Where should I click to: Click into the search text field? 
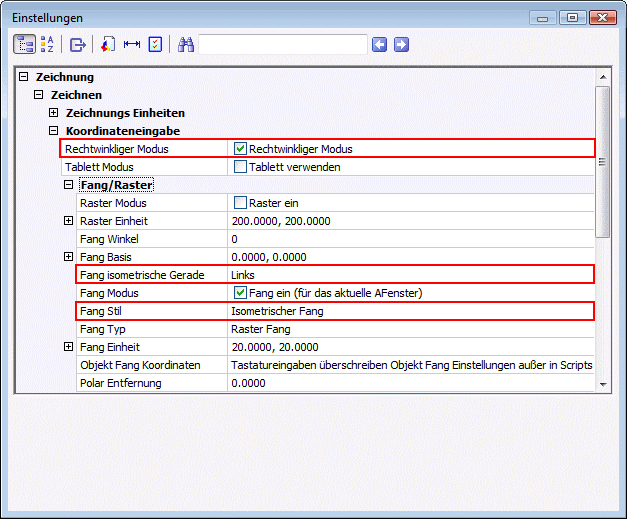pos(283,44)
